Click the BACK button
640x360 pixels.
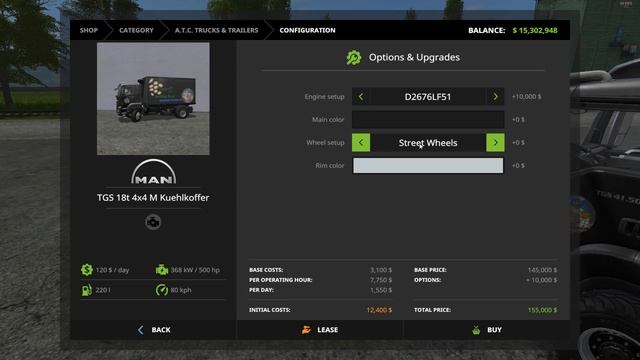[153, 330]
